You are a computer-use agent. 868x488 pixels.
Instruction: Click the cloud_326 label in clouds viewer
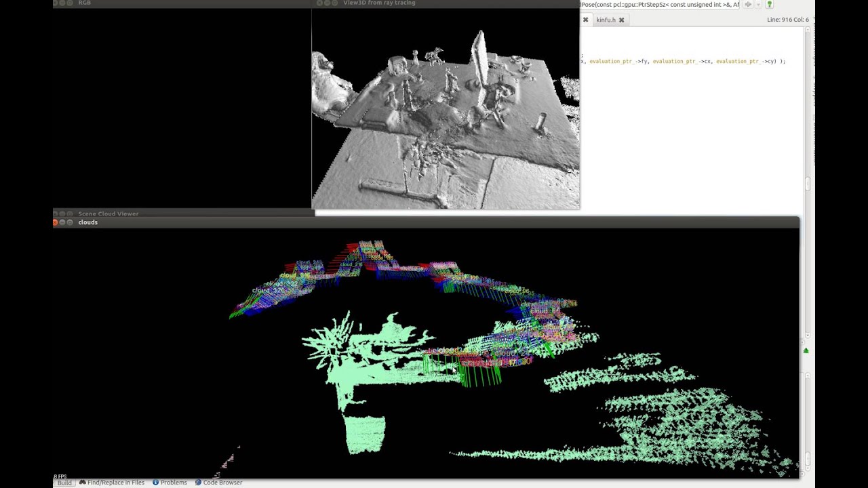(x=269, y=290)
